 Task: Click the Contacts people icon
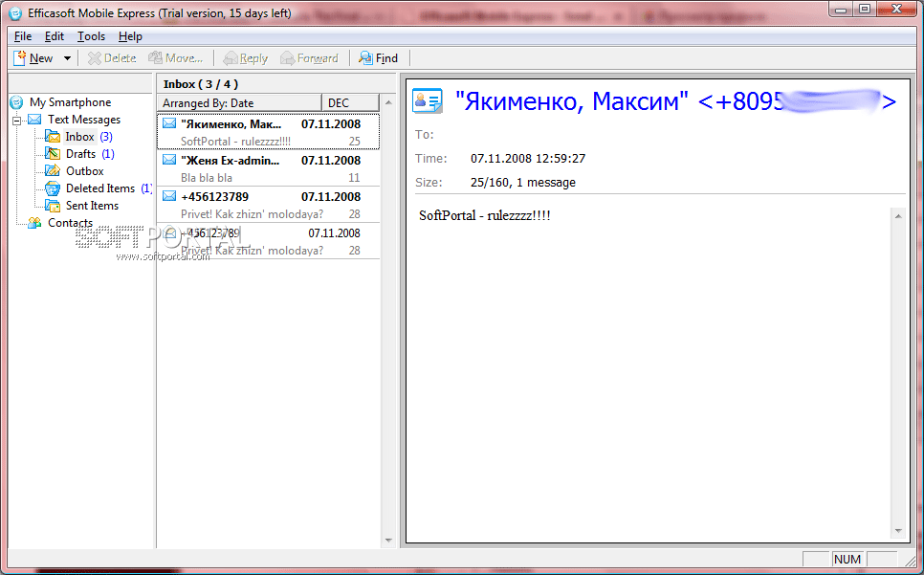(34, 223)
